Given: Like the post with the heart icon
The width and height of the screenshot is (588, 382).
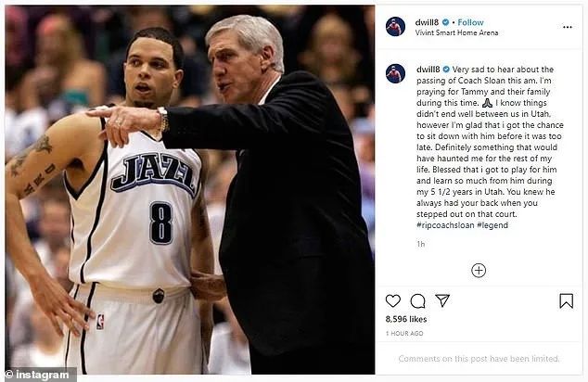Looking at the screenshot, I should coord(393,300).
